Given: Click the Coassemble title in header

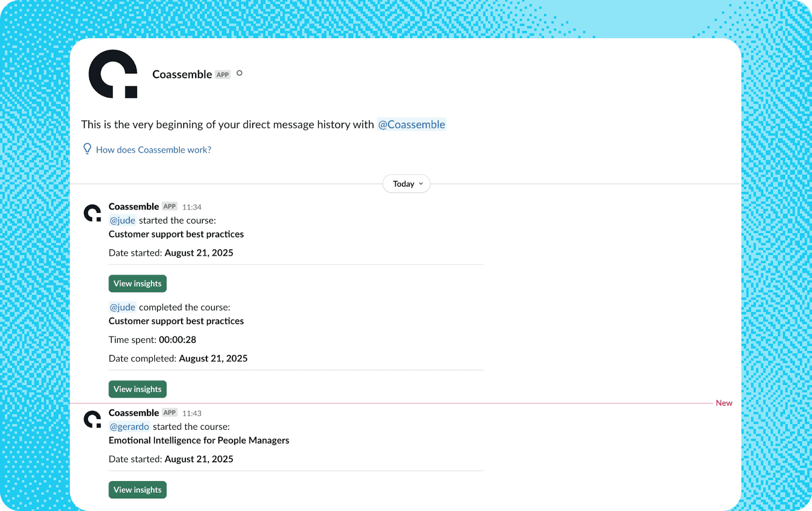Looking at the screenshot, I should pos(182,75).
